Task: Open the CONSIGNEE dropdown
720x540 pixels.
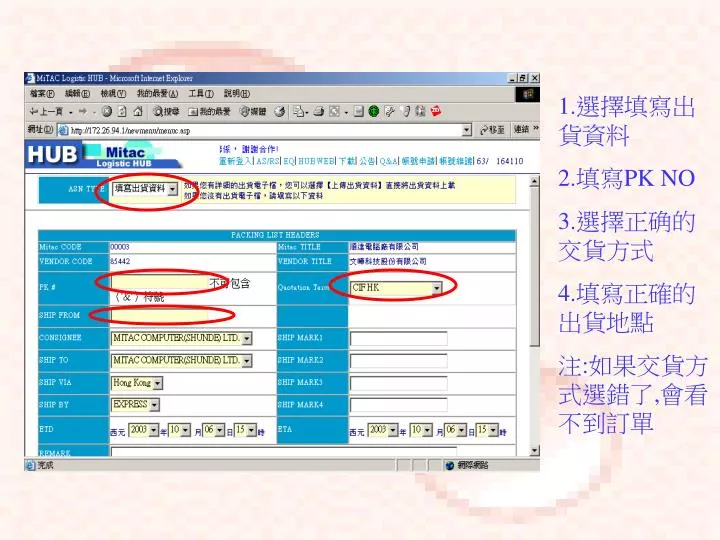Action: [181, 338]
